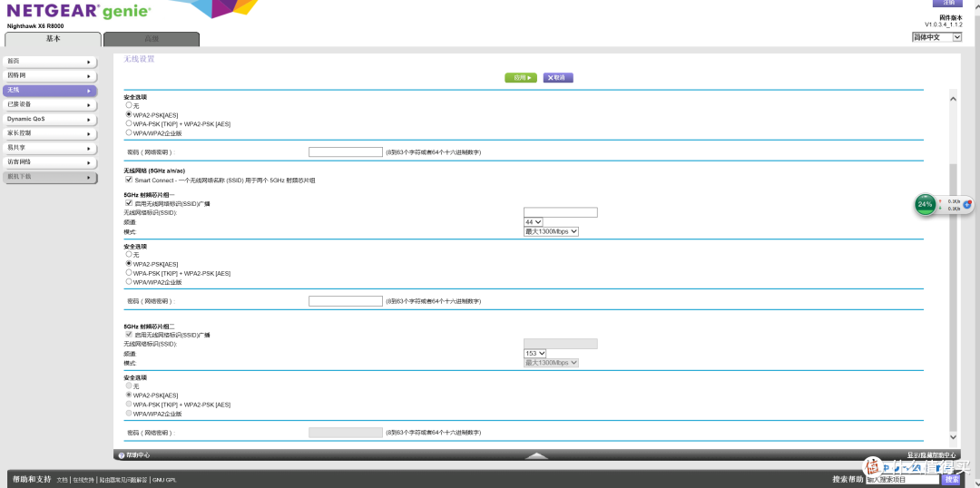The width and height of the screenshot is (980, 488).
Task: Open the 已接设备 sidebar item
Action: click(x=50, y=104)
